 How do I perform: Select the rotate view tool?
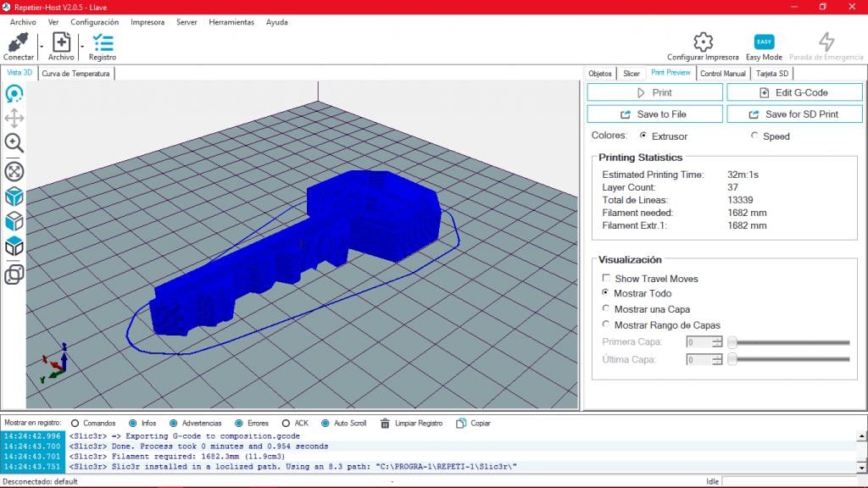click(14, 94)
